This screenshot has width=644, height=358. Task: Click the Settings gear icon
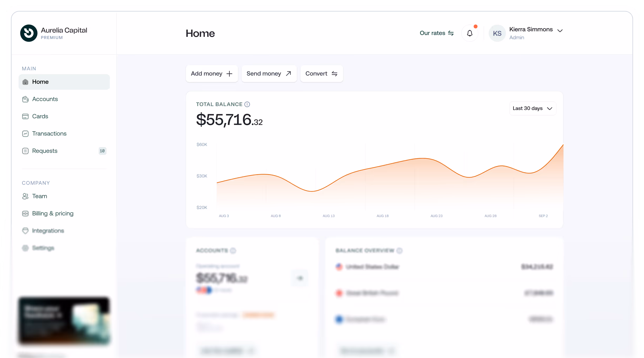[x=25, y=248]
